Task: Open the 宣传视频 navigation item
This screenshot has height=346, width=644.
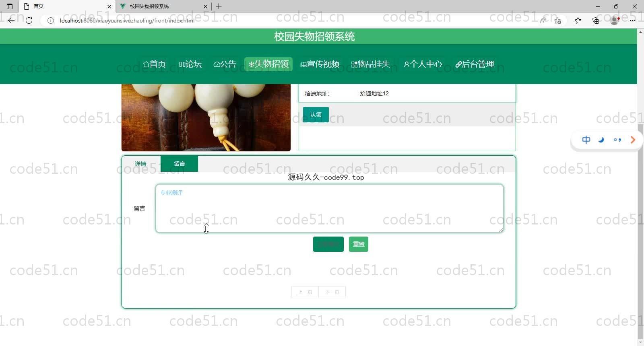Action: [320, 64]
